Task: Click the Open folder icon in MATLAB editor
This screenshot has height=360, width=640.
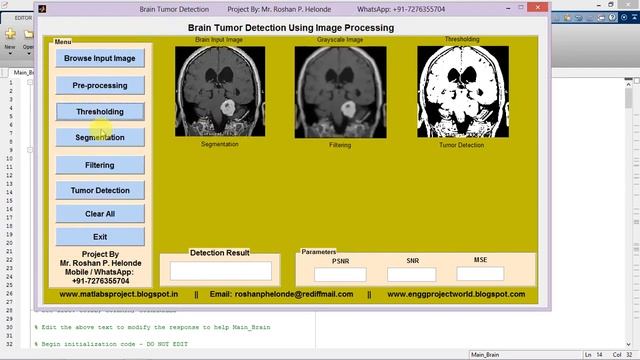Action: click(29, 34)
